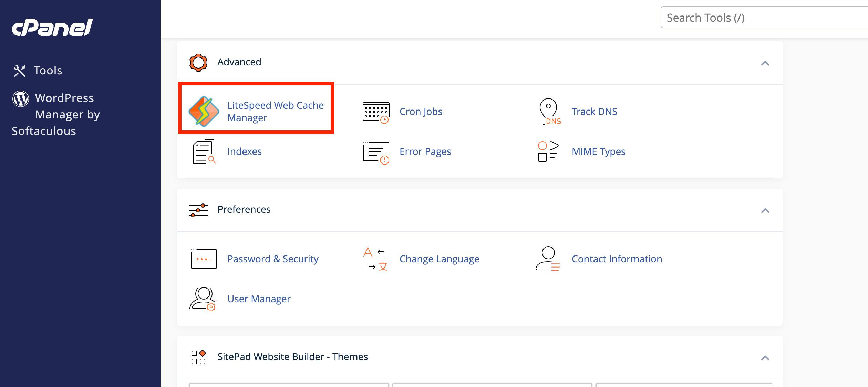868x387 pixels.
Task: Click the Contact Information person icon
Action: pyautogui.click(x=548, y=259)
